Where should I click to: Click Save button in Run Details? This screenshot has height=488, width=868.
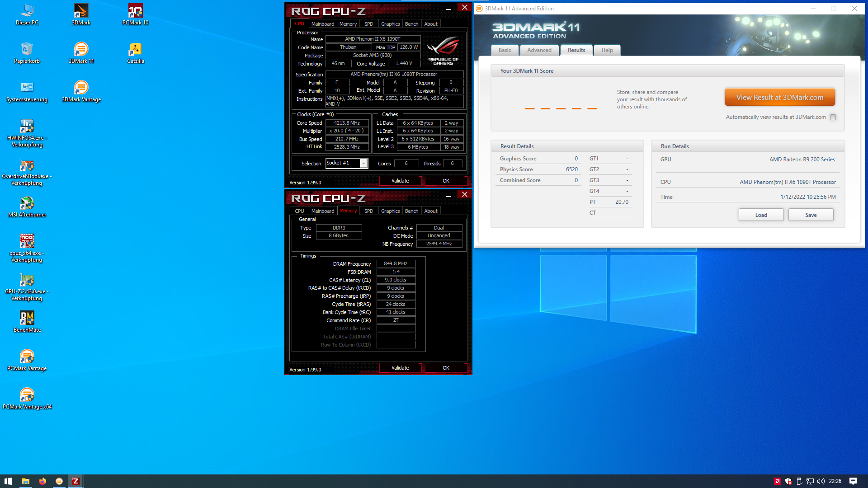(x=811, y=215)
